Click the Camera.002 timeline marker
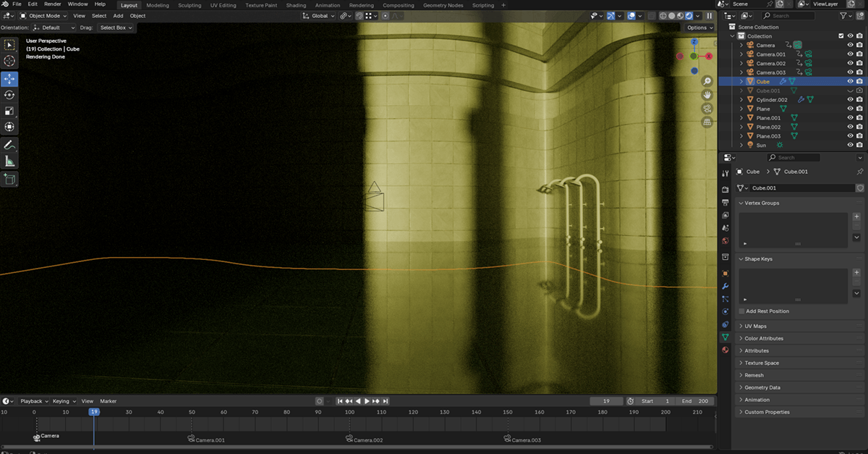The width and height of the screenshot is (868, 454). coord(349,439)
